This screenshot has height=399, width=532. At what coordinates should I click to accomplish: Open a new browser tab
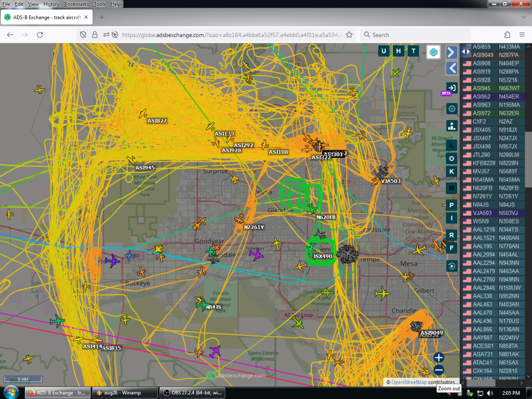pos(101,17)
